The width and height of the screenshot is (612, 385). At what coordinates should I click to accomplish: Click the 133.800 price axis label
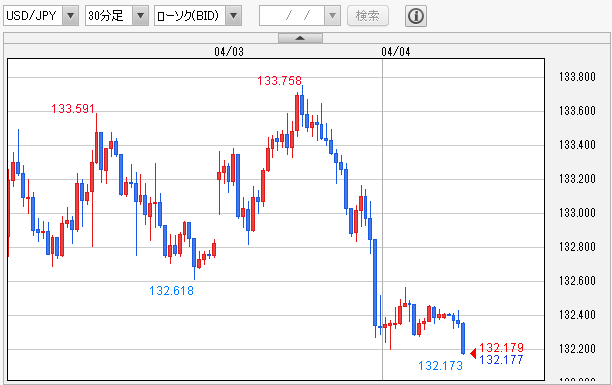[577, 77]
